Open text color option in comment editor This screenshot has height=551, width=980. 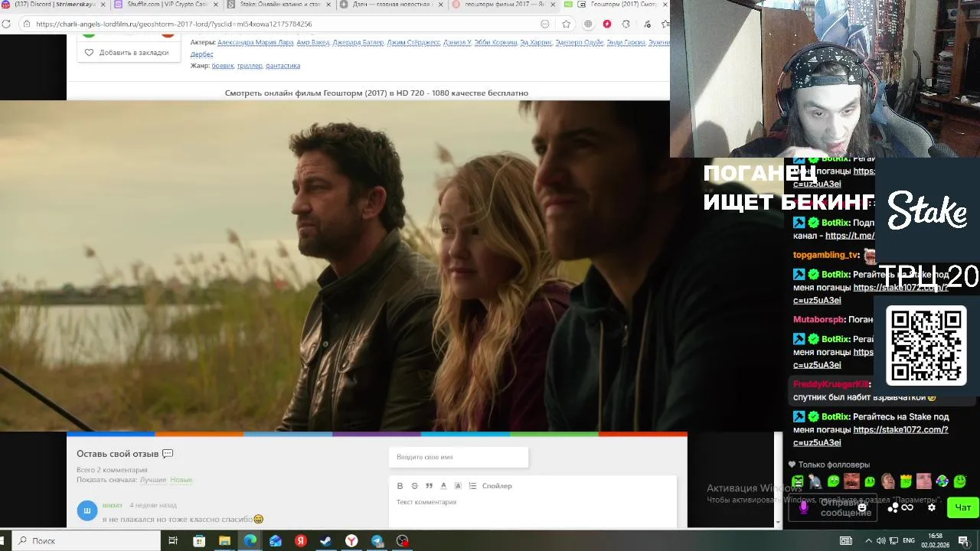443,486
